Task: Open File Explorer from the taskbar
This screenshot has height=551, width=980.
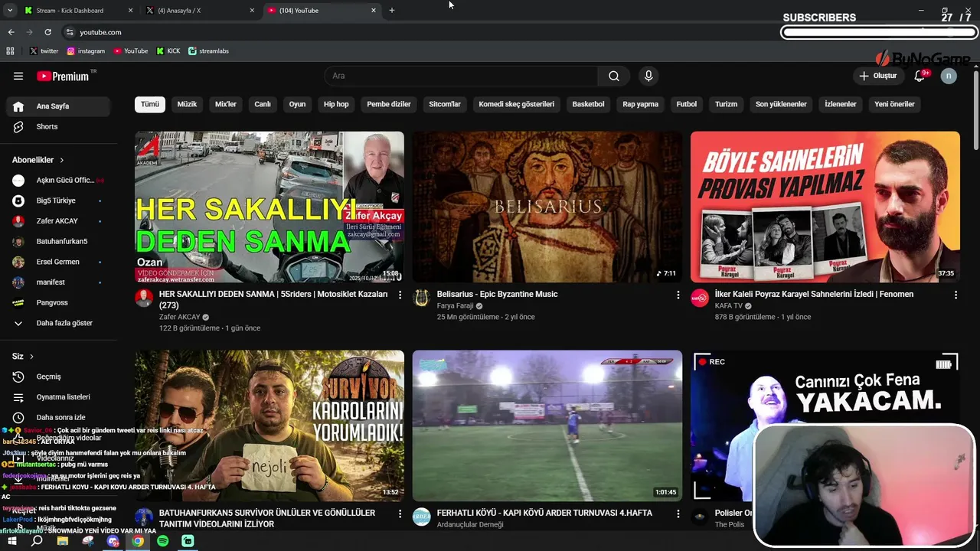Action: click(63, 541)
